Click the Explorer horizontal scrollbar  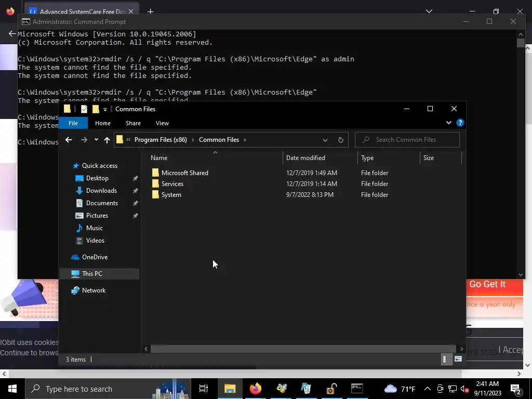pyautogui.click(x=303, y=349)
